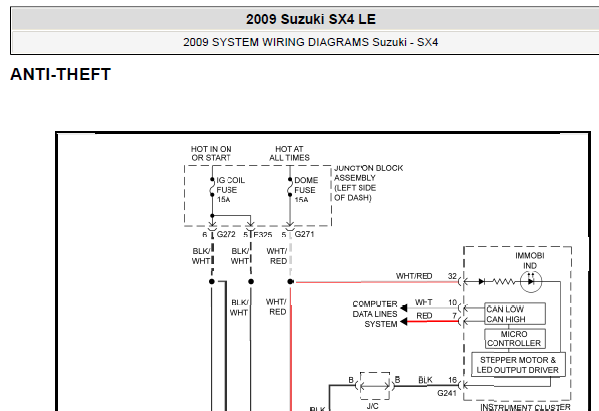
Task: Click the COMPUTER DATA LINES SYSTEM label
Action: click(x=375, y=314)
